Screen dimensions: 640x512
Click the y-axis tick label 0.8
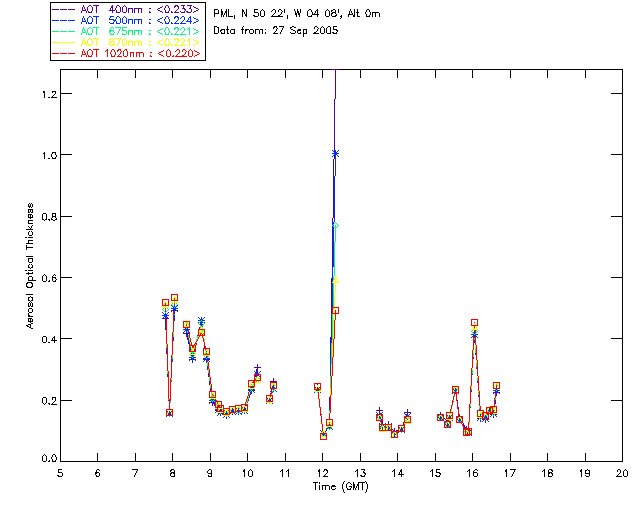click(49, 217)
